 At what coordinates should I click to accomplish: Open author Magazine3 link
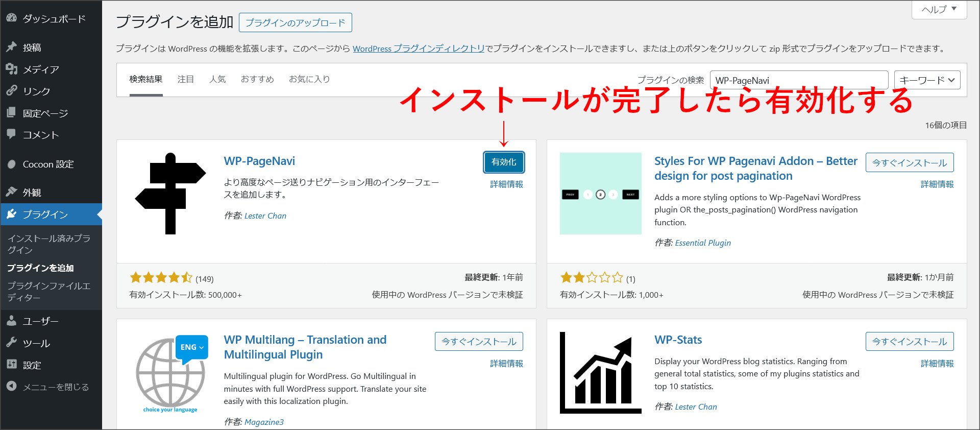click(264, 422)
